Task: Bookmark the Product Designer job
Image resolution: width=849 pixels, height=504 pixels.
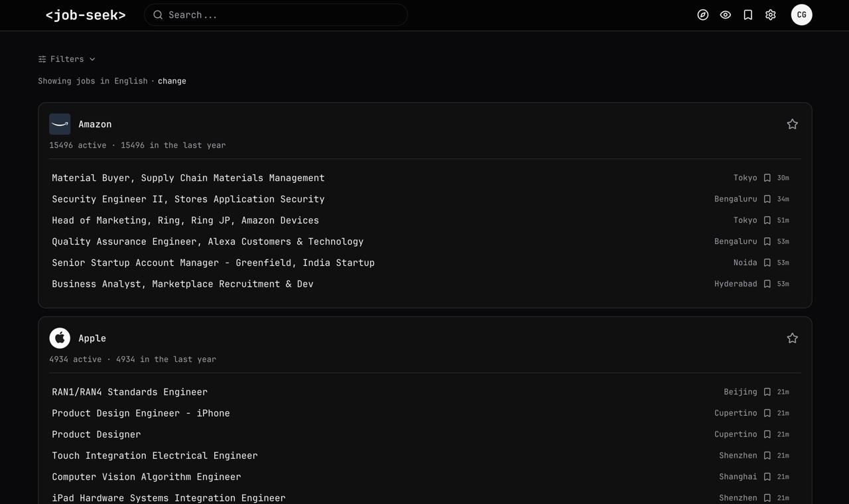Action: (767, 434)
